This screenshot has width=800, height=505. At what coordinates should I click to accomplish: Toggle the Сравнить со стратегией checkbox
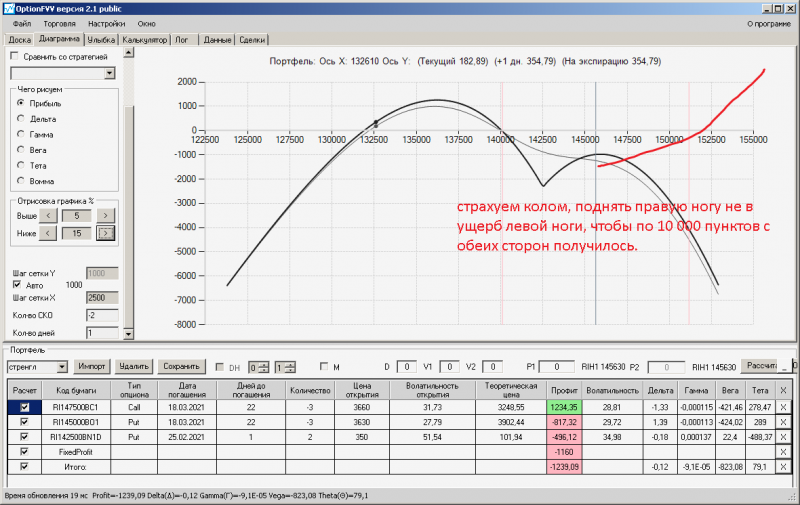[14, 56]
